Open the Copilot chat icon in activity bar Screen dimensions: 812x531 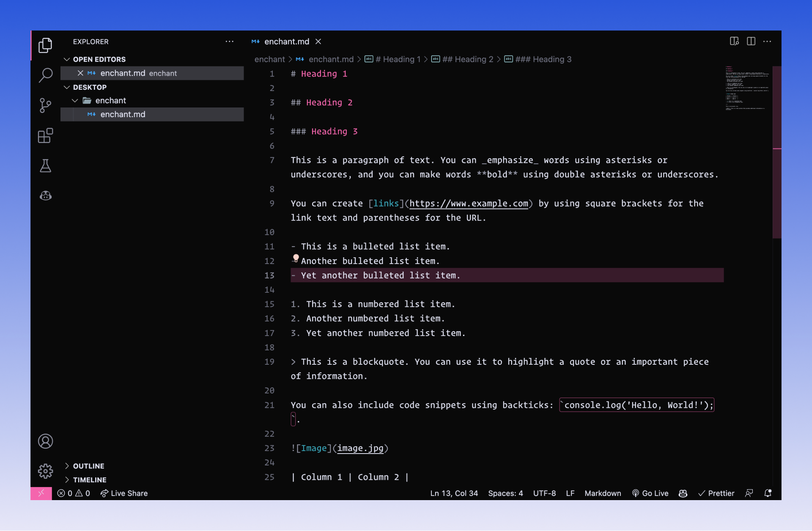pyautogui.click(x=45, y=196)
